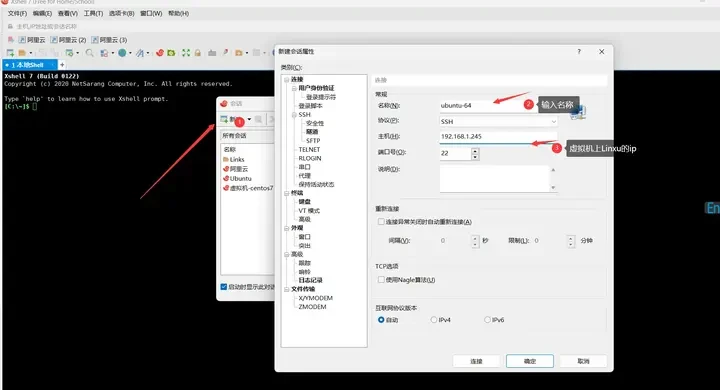This screenshot has height=390, width=720.
Task: Open the 所有会话 filter dropdown
Action: pyautogui.click(x=247, y=136)
